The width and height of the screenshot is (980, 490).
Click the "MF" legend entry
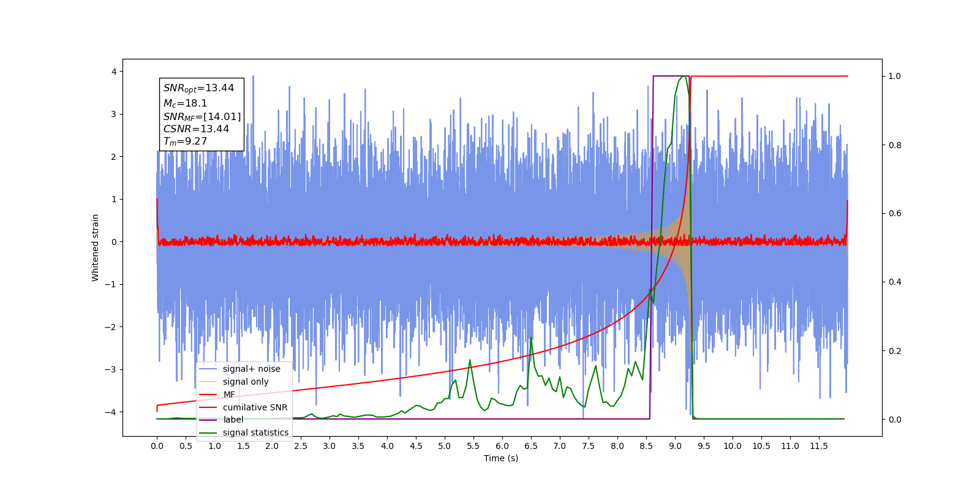point(229,394)
